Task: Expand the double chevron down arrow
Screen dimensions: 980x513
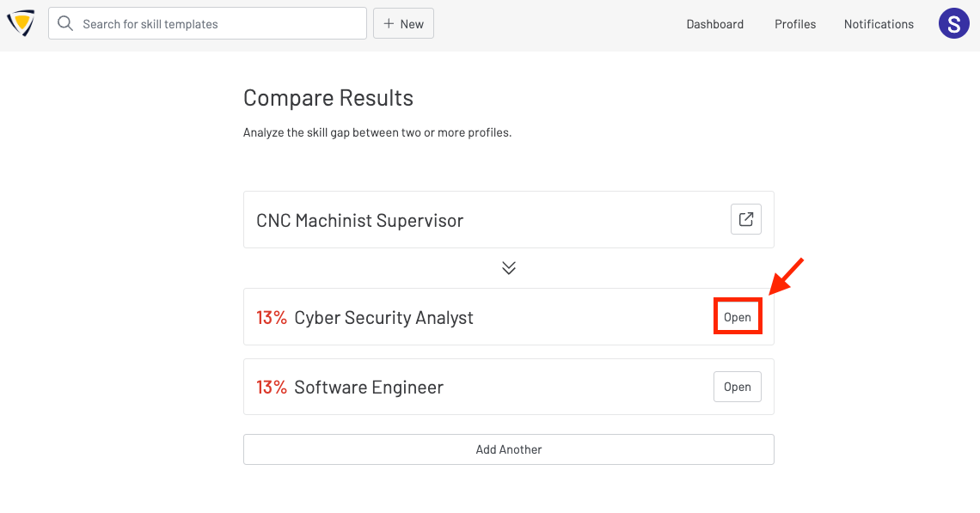Action: click(x=509, y=268)
